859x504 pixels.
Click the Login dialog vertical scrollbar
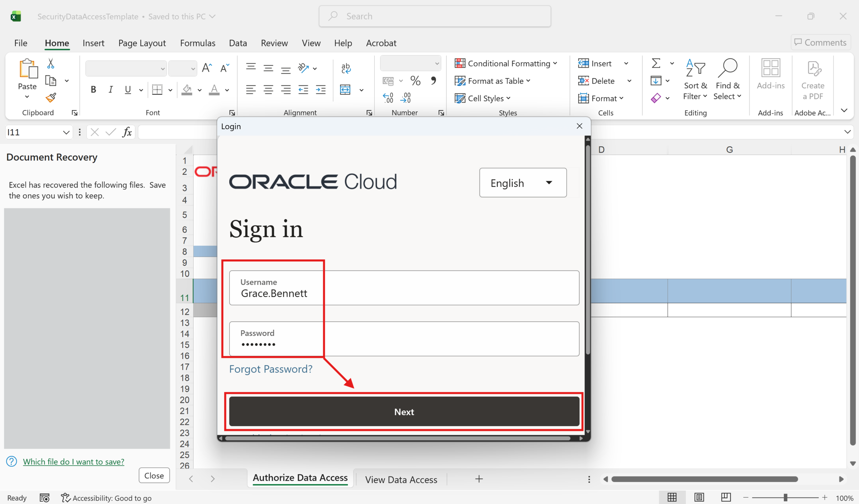588,250
